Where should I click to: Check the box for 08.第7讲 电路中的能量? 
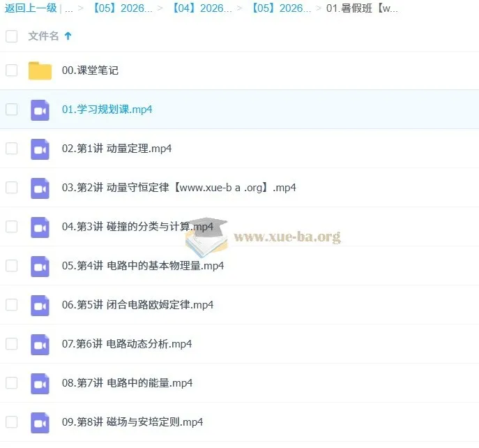click(12, 382)
